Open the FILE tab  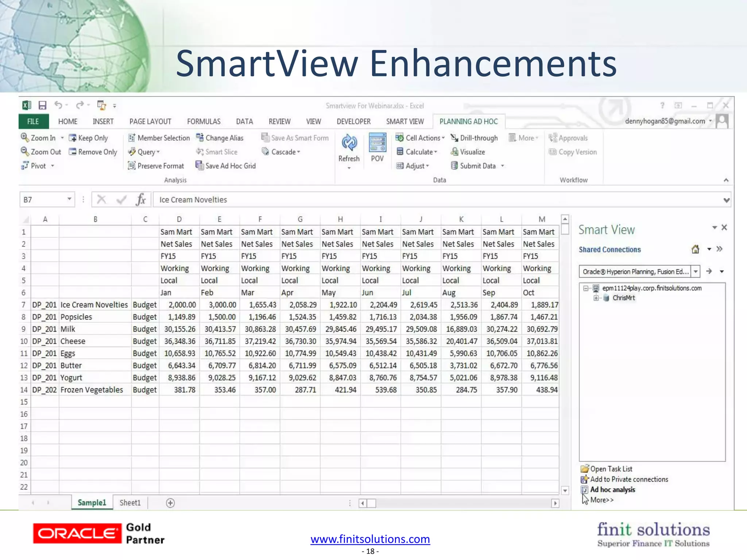33,121
